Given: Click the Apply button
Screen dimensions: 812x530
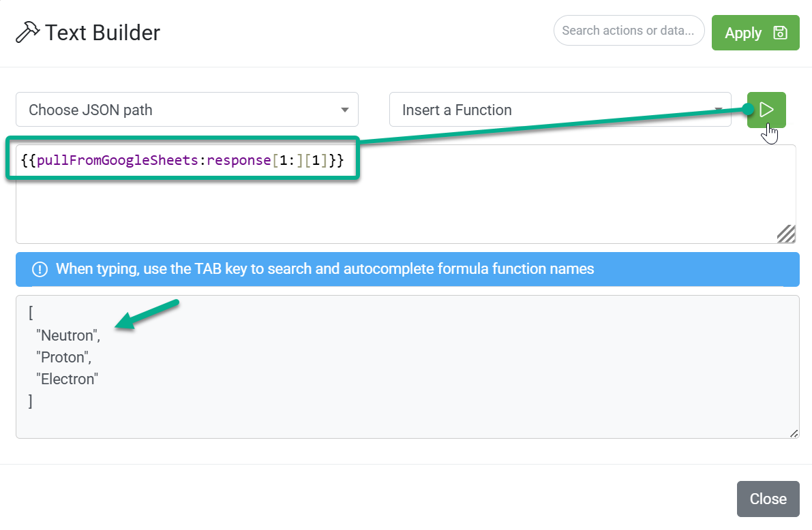Looking at the screenshot, I should (x=755, y=33).
